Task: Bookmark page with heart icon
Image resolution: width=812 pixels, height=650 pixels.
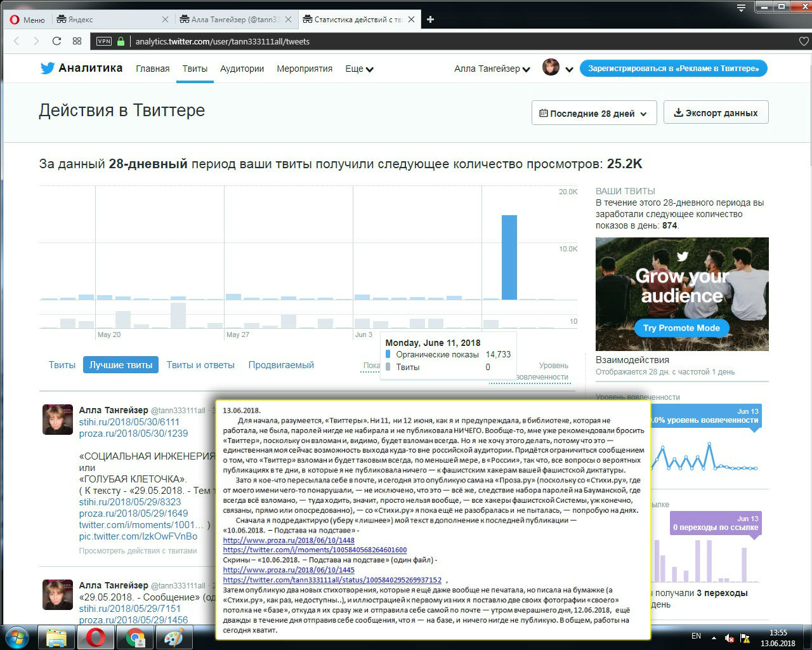Action: (x=804, y=41)
